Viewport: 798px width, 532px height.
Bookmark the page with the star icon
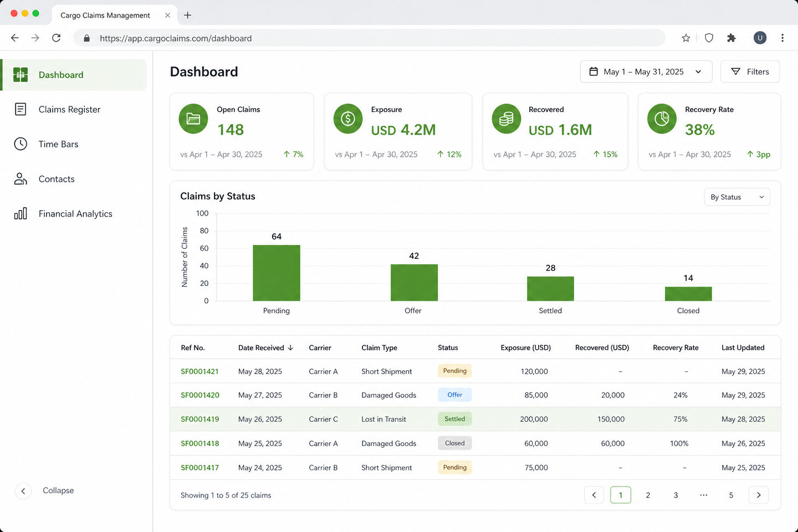point(686,38)
